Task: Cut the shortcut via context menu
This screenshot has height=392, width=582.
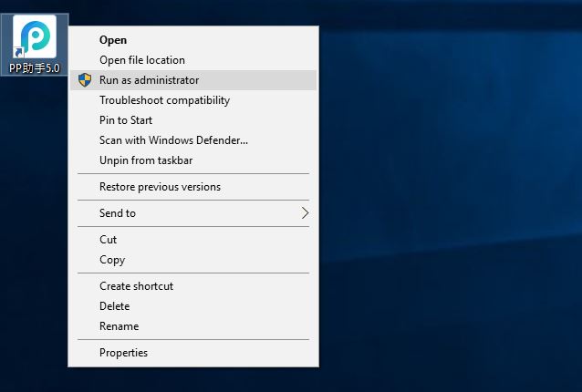Action: [108, 240]
